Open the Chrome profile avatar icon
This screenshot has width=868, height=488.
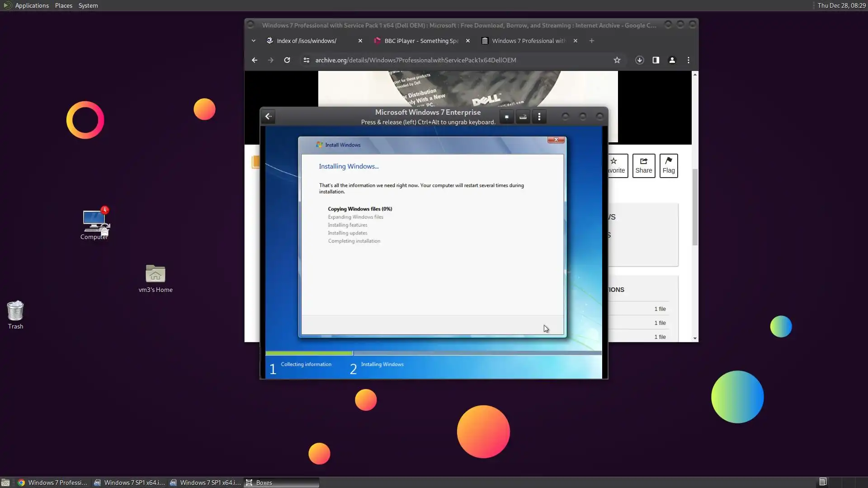coord(672,60)
